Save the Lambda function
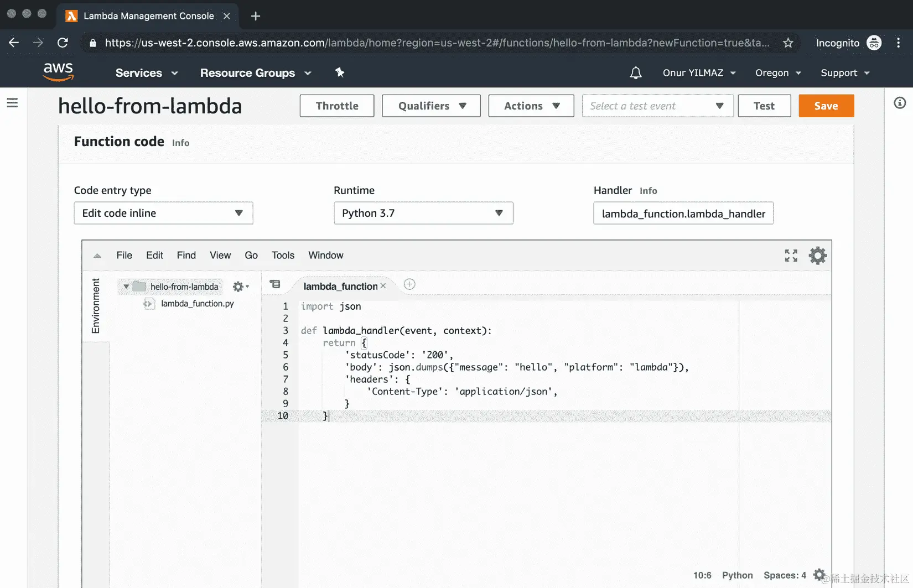Viewport: 913px width, 588px height. [x=826, y=106]
